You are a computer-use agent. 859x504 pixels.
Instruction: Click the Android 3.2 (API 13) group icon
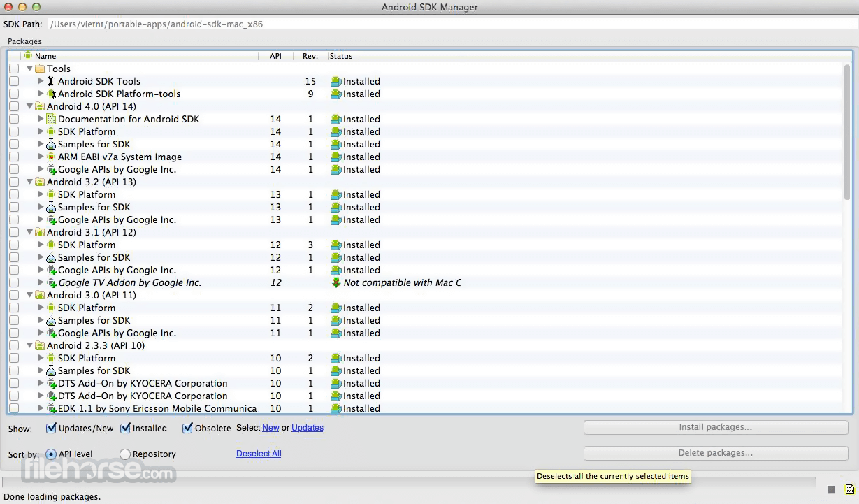(x=40, y=182)
